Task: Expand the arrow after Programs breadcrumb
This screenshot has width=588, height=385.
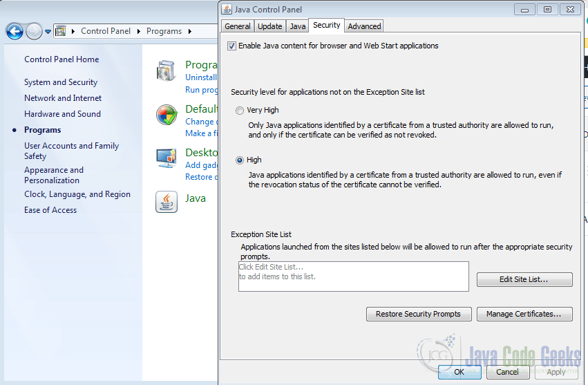Action: tap(190, 32)
